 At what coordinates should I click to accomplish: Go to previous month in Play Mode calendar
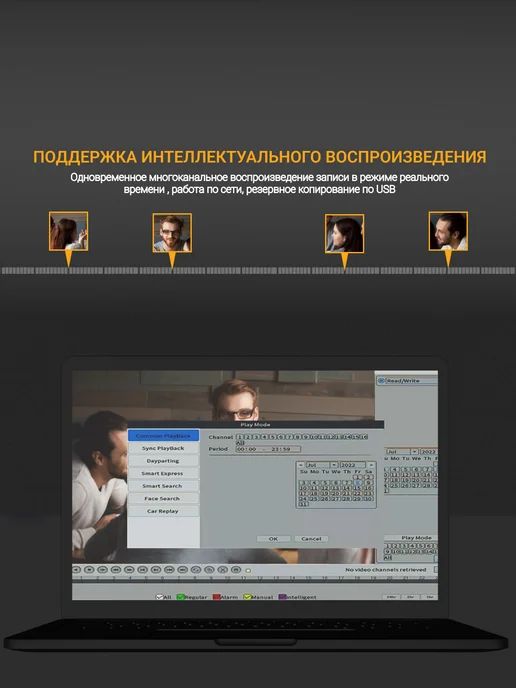point(301,465)
